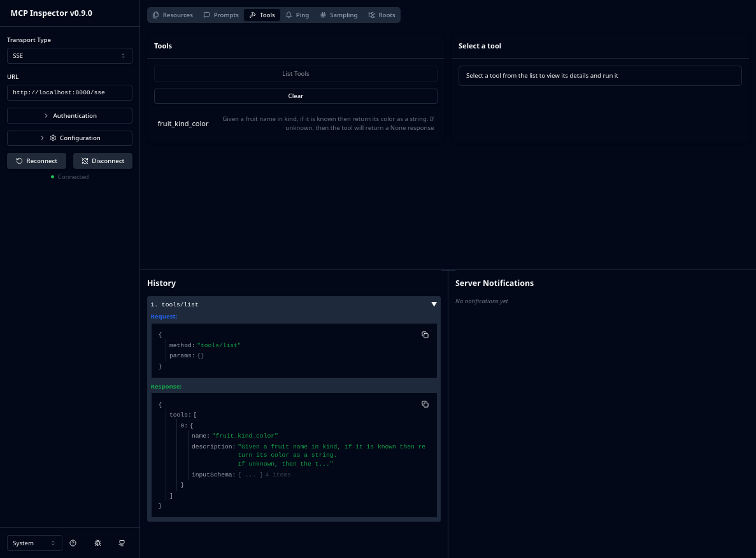Click the MCP Inspector v0.9.0 title

pyautogui.click(x=51, y=13)
